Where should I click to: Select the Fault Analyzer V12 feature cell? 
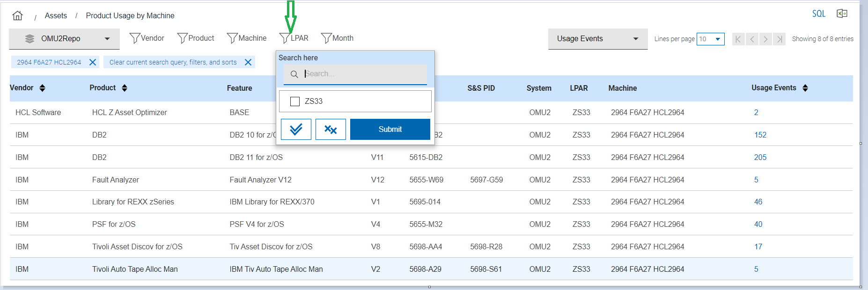260,180
